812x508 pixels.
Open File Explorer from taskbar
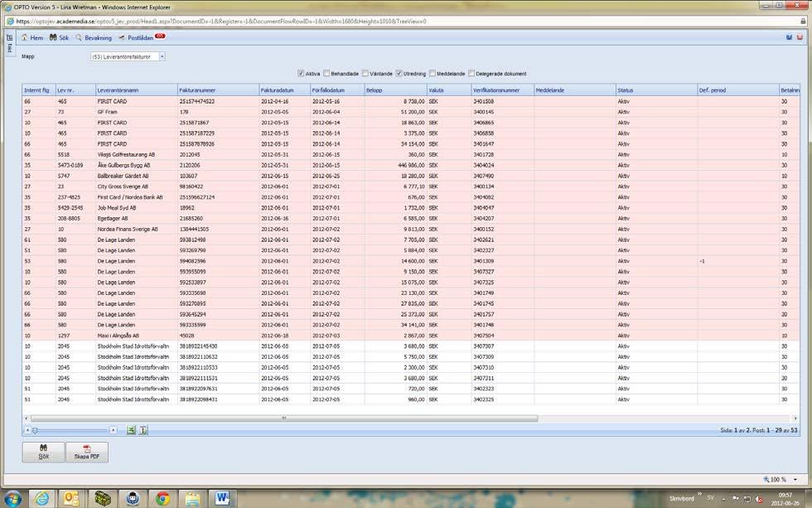[x=192, y=499]
